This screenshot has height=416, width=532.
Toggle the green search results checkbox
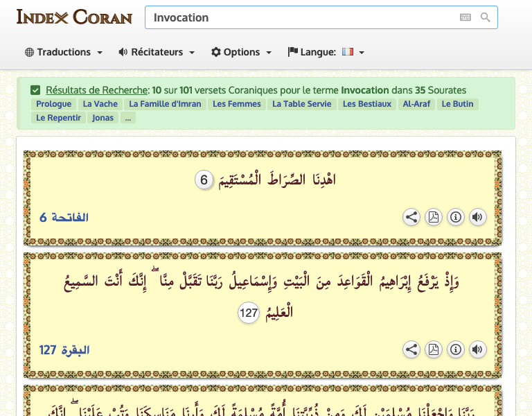coord(35,90)
